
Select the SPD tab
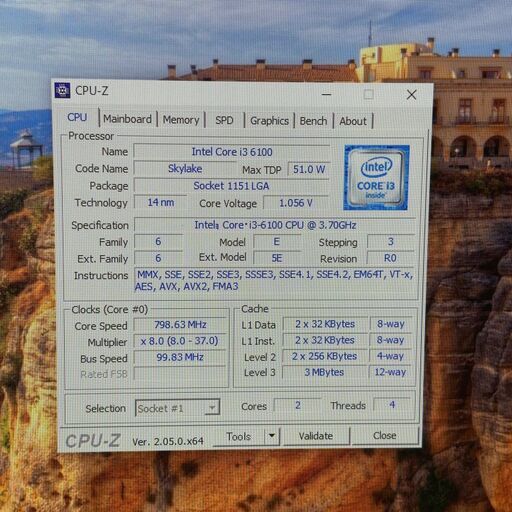224,120
